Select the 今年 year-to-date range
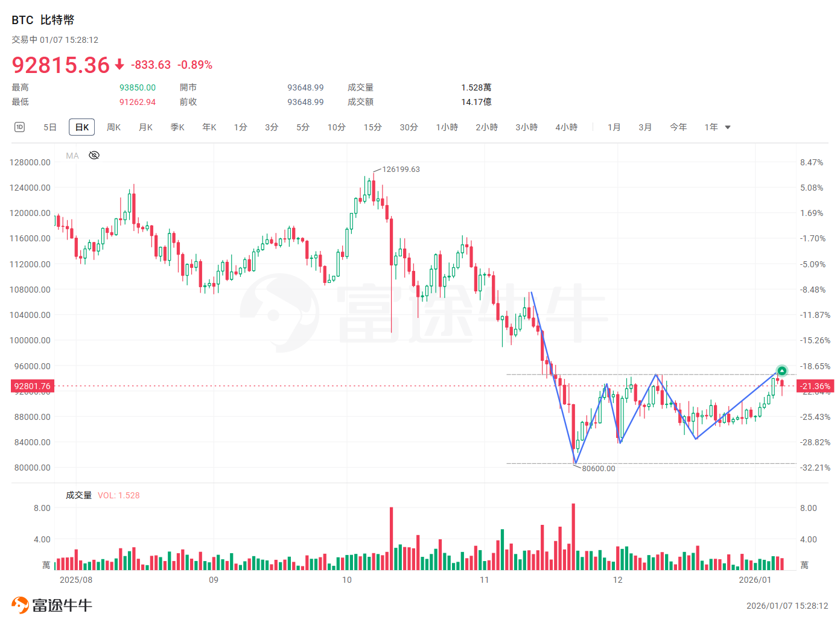This screenshot has width=840, height=625. [678, 127]
